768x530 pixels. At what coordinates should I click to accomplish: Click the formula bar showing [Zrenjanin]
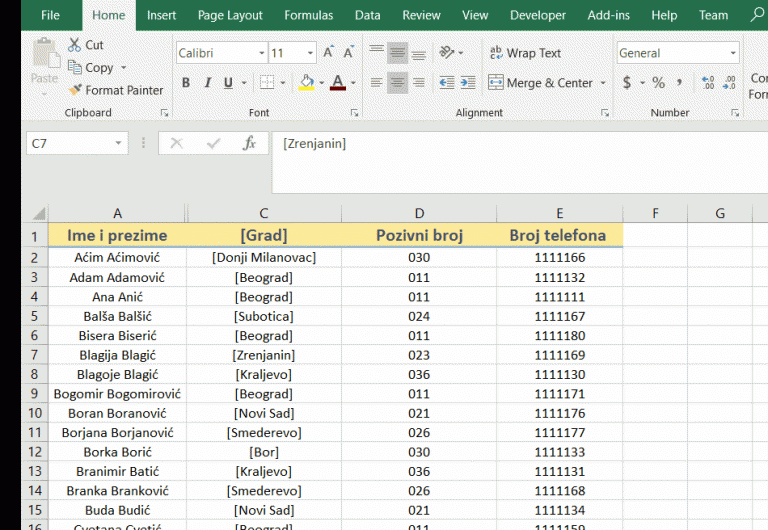click(x=519, y=162)
